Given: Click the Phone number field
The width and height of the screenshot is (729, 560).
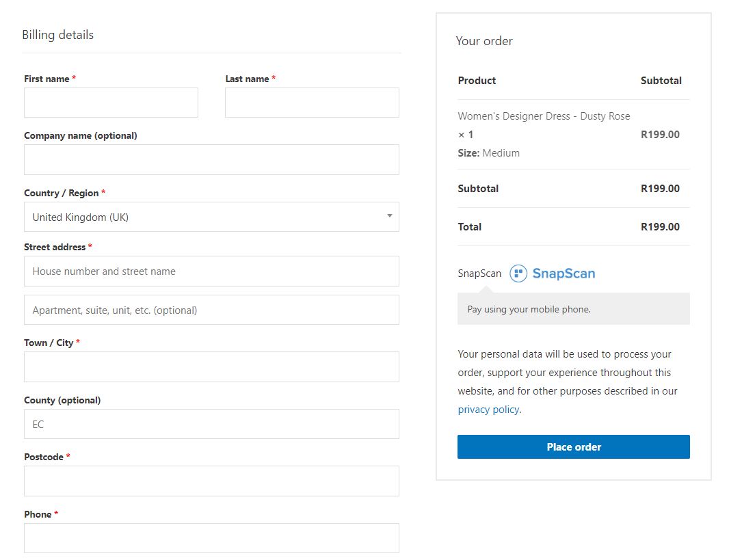Looking at the screenshot, I should 211,538.
